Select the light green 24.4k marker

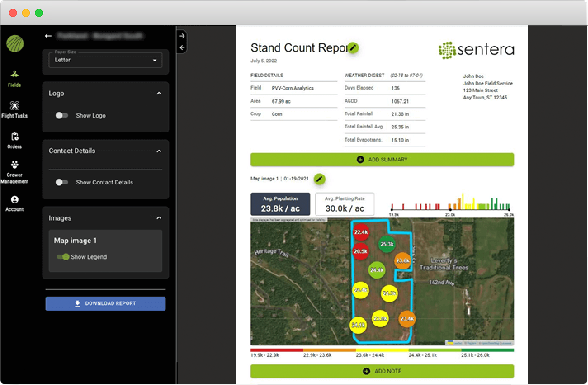click(x=377, y=270)
